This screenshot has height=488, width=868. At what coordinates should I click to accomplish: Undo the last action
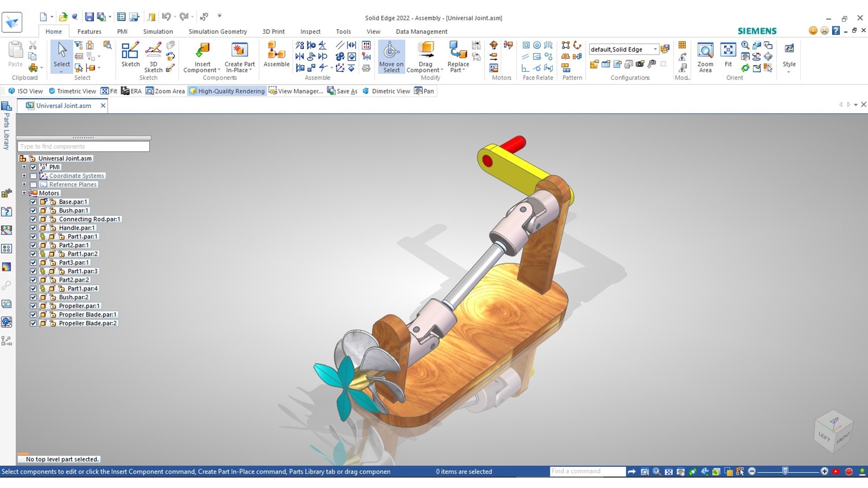(x=166, y=17)
